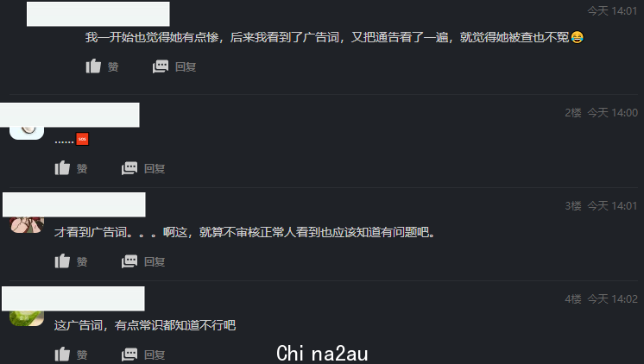Open the green avatar of 4楼 commenter
The image size is (644, 364).
(x=27, y=318)
